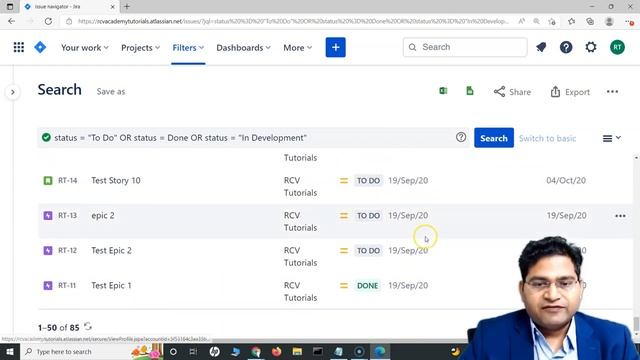Screen dimensions: 640x360
Task: Click Switch to basic link
Action: 547,138
